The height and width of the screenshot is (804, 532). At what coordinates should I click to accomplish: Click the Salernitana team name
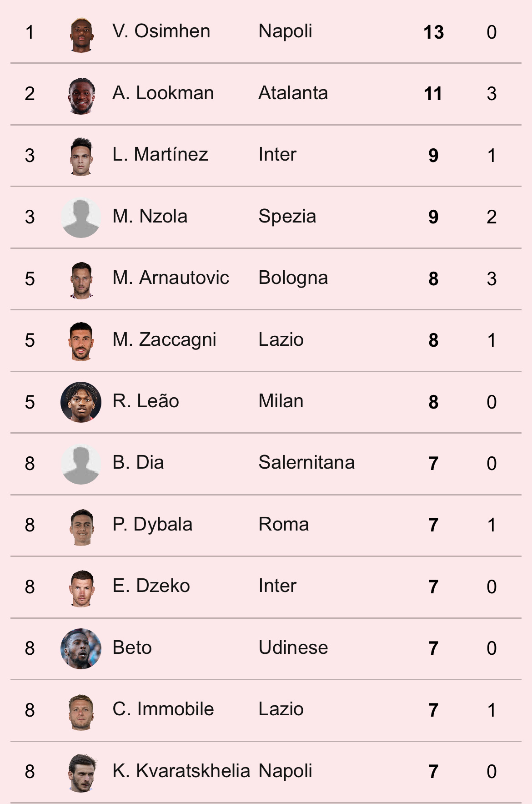pos(306,463)
